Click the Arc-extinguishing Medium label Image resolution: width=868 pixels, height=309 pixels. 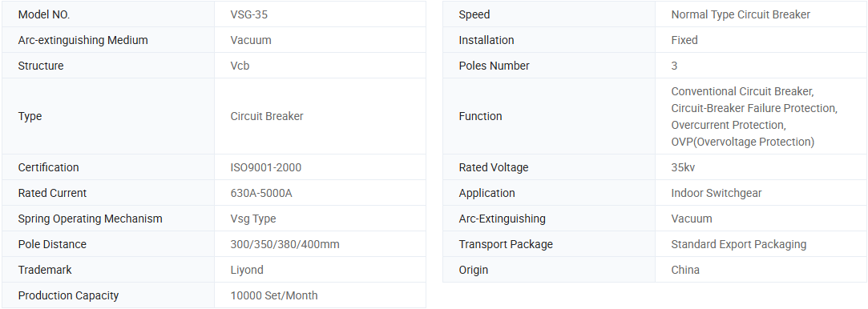(83, 40)
